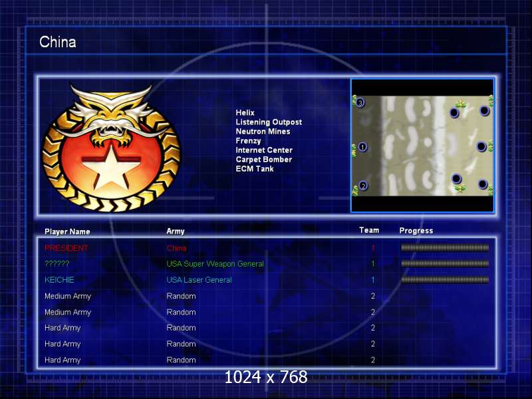
Task: Select start position 1 on the minimap
Action: [362, 147]
